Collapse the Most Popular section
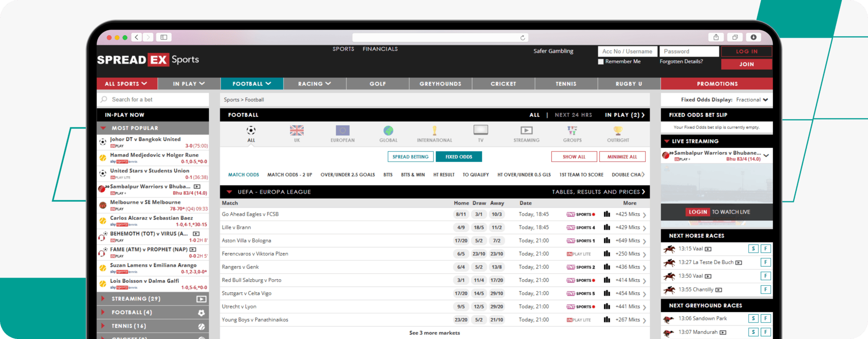This screenshot has width=868, height=339. pyautogui.click(x=152, y=128)
